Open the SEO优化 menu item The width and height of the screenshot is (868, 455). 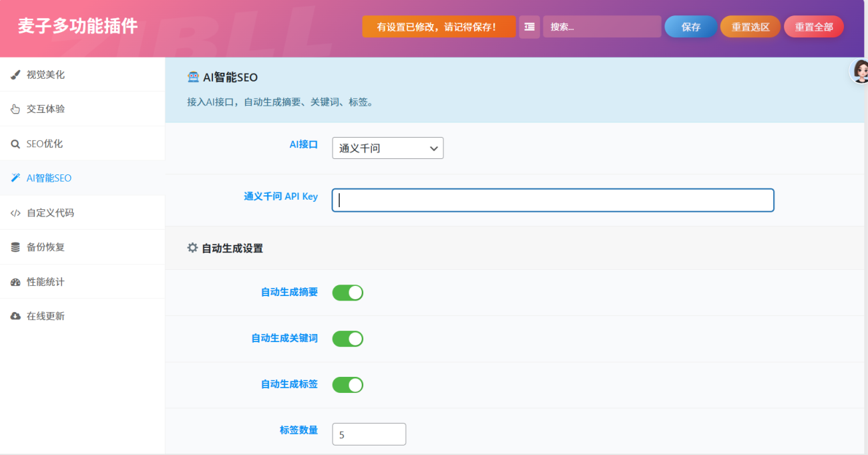45,144
